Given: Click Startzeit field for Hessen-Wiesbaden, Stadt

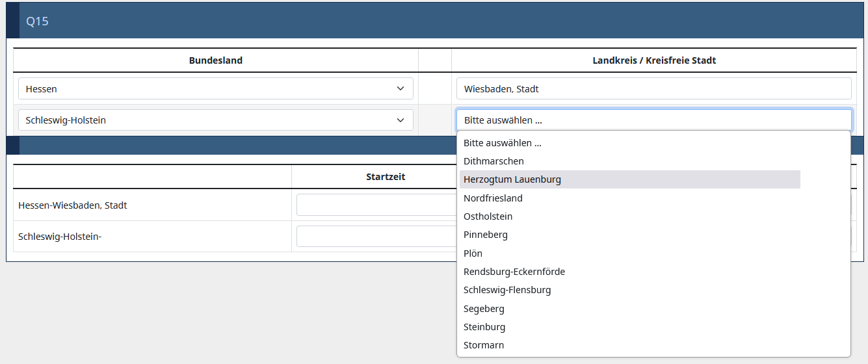Looking at the screenshot, I should (x=376, y=205).
